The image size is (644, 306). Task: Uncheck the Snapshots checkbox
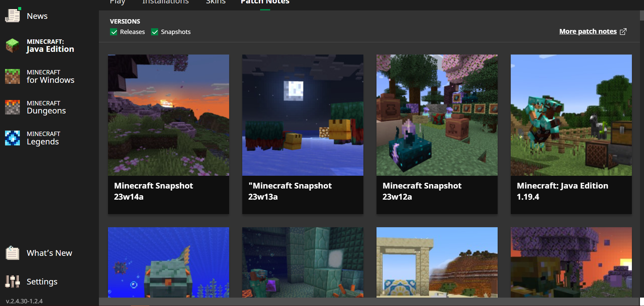click(x=155, y=32)
